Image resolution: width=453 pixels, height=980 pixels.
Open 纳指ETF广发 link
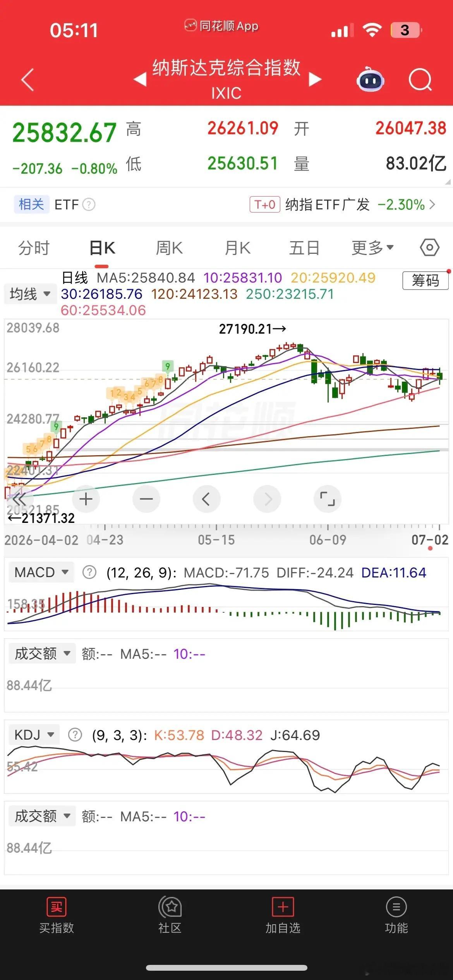(x=328, y=204)
